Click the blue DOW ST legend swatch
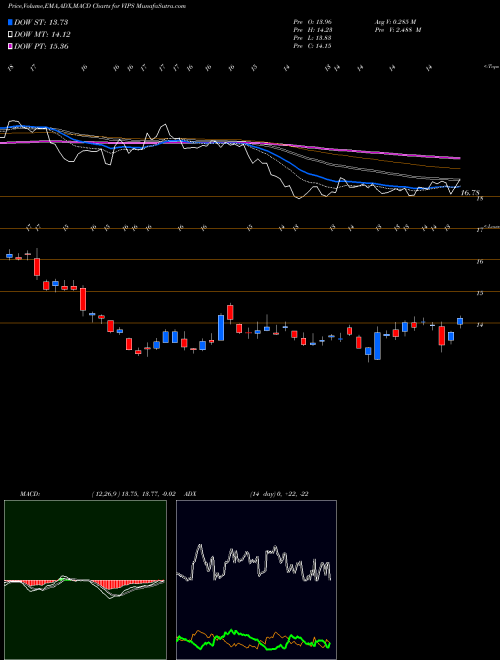The height and width of the screenshot is (660, 500). (x=10, y=22)
